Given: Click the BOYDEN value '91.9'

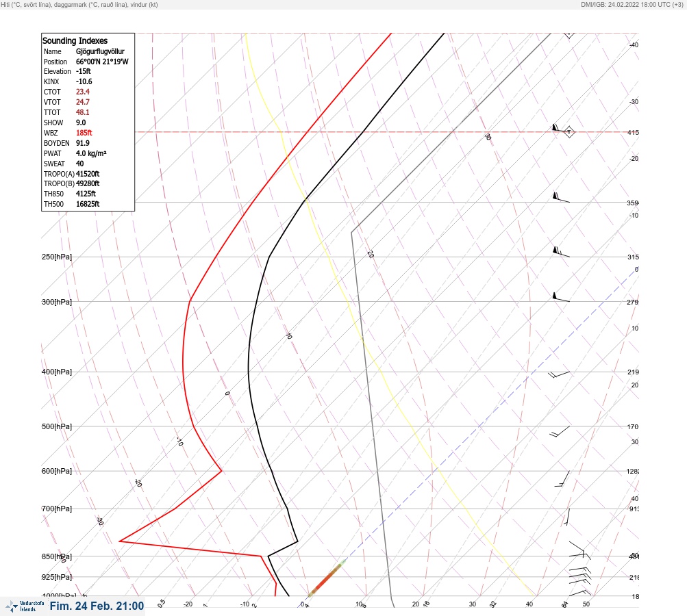Looking at the screenshot, I should (83, 143).
